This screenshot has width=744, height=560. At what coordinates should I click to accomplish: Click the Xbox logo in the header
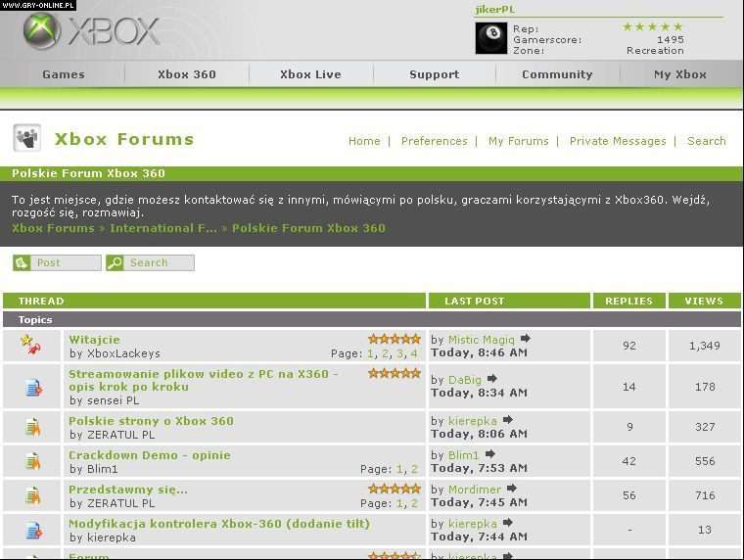coord(91,32)
